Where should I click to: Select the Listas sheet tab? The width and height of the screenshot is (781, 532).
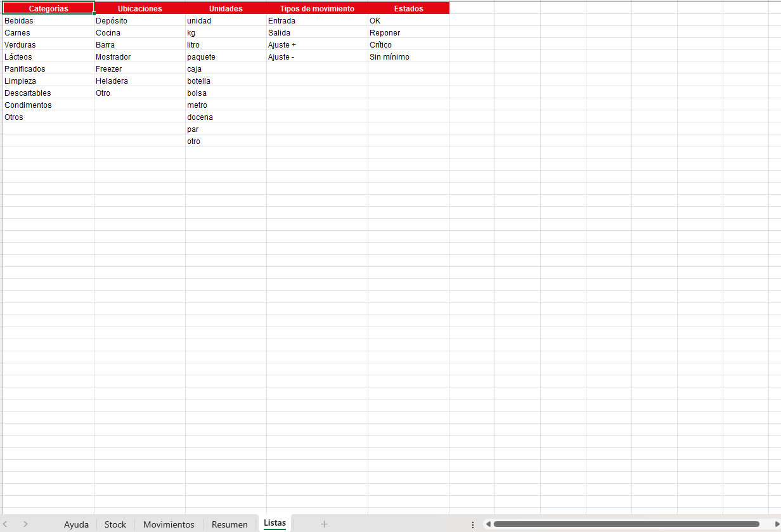[x=274, y=523]
